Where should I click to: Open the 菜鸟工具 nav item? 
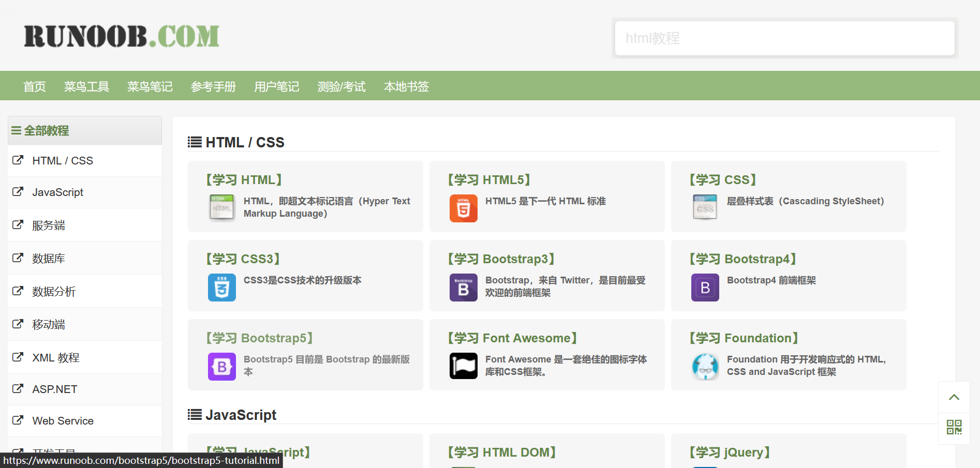(86, 86)
